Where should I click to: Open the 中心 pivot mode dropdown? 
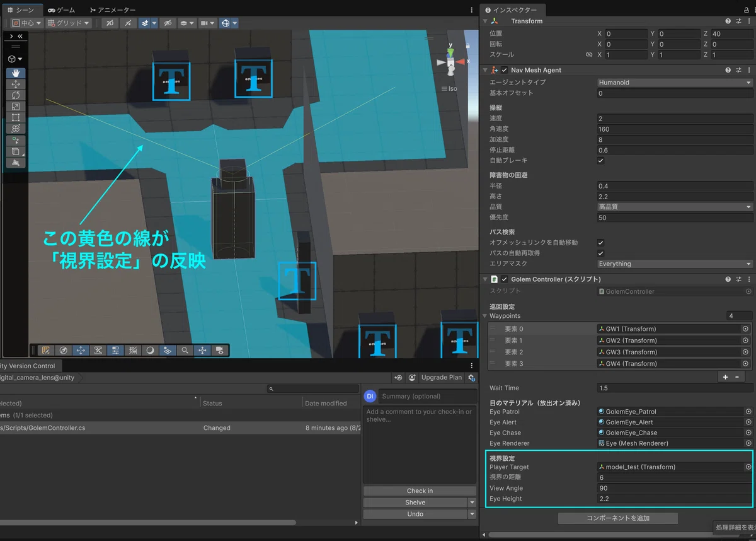27,23
